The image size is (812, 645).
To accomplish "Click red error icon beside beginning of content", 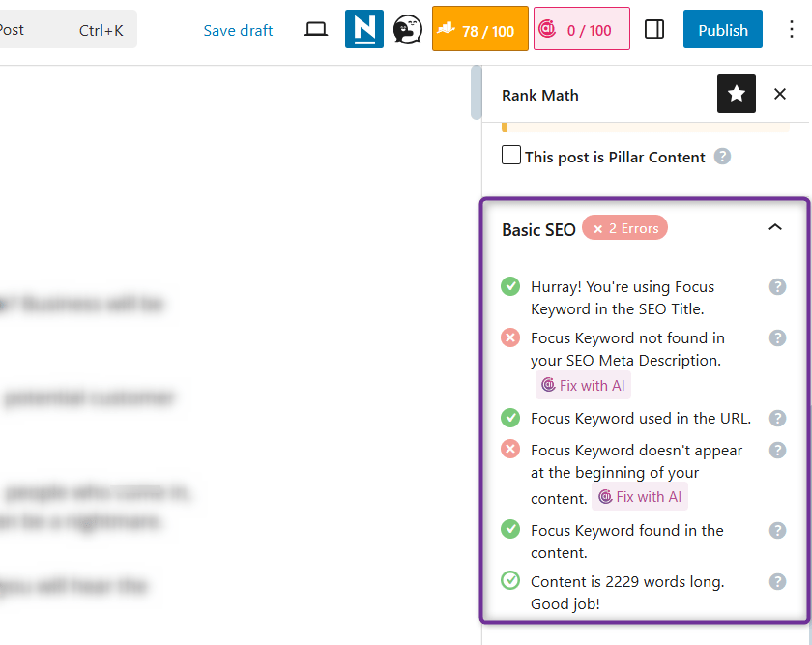I will pos(510,449).
